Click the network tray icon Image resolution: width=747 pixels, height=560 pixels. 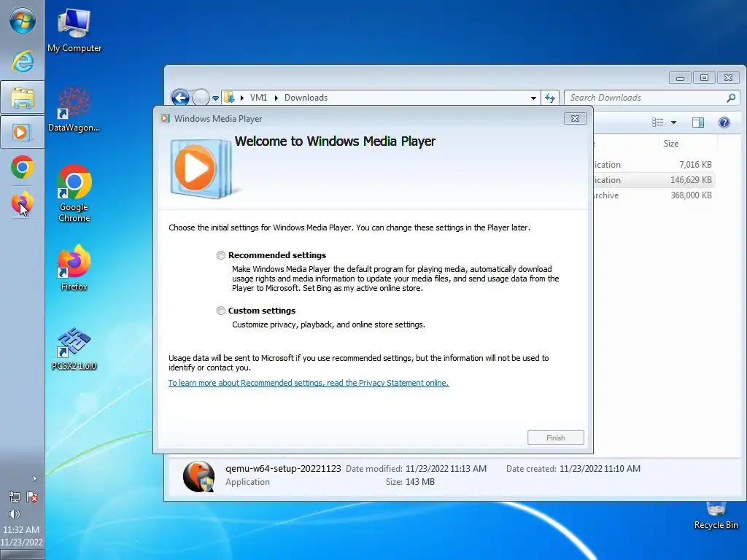tap(15, 497)
